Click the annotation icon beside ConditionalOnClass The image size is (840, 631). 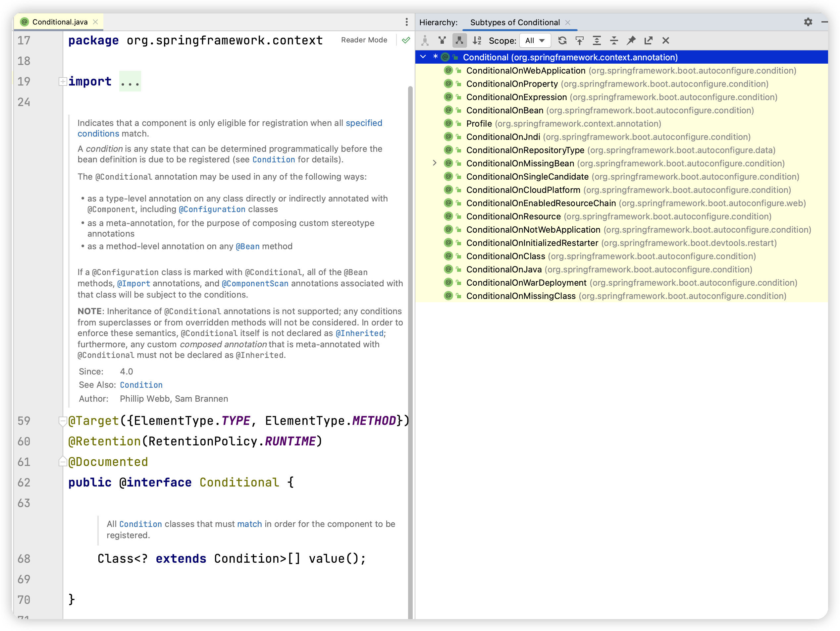click(x=448, y=256)
